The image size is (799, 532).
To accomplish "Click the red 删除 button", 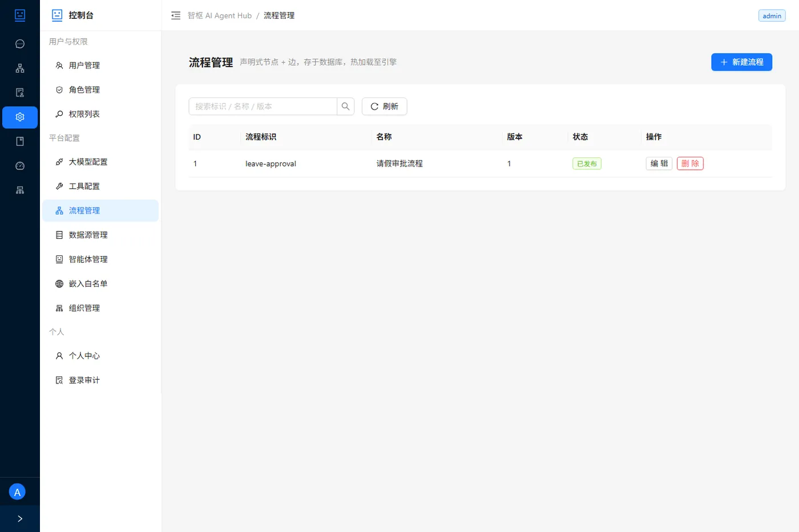I will pyautogui.click(x=690, y=164).
